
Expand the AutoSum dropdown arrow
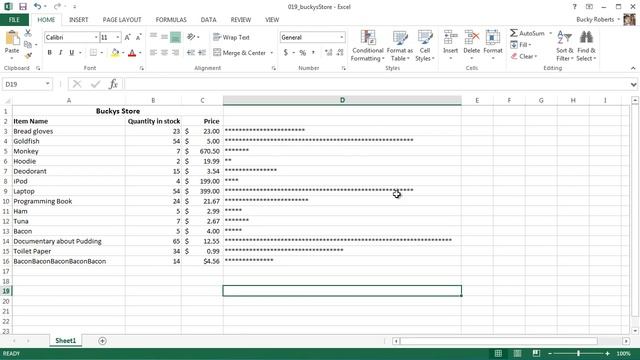click(550, 33)
